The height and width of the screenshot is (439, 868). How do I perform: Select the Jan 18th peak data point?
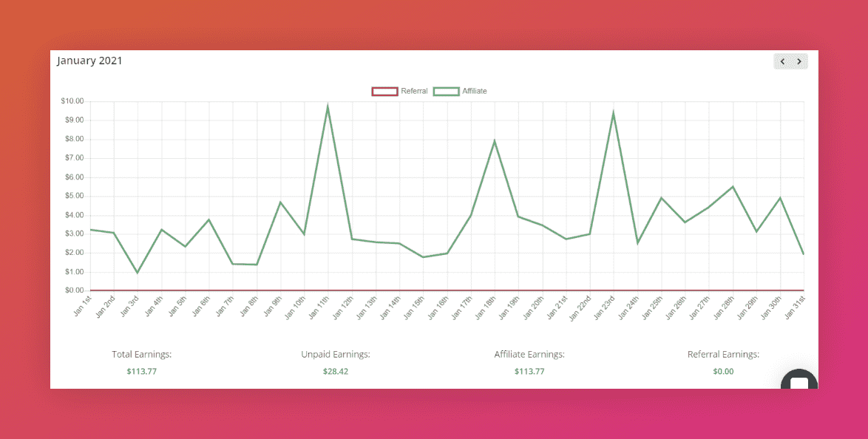point(495,141)
